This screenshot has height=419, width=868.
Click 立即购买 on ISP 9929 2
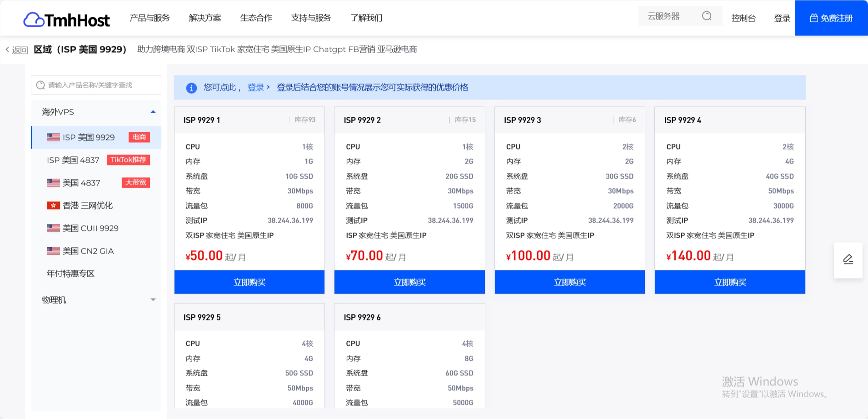[x=409, y=282]
